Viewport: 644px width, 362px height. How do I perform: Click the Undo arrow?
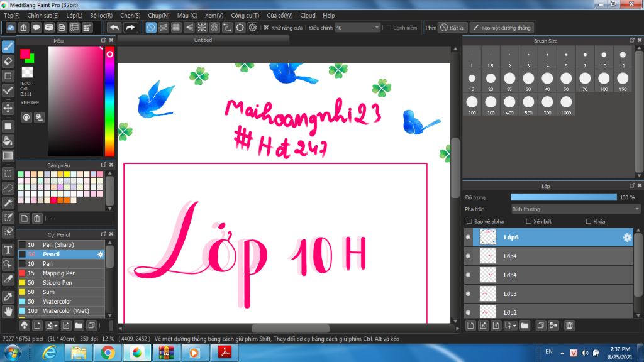114,28
